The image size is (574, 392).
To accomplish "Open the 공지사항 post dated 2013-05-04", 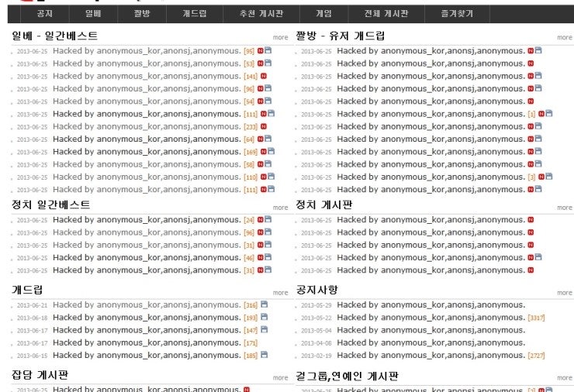I will tap(430, 330).
